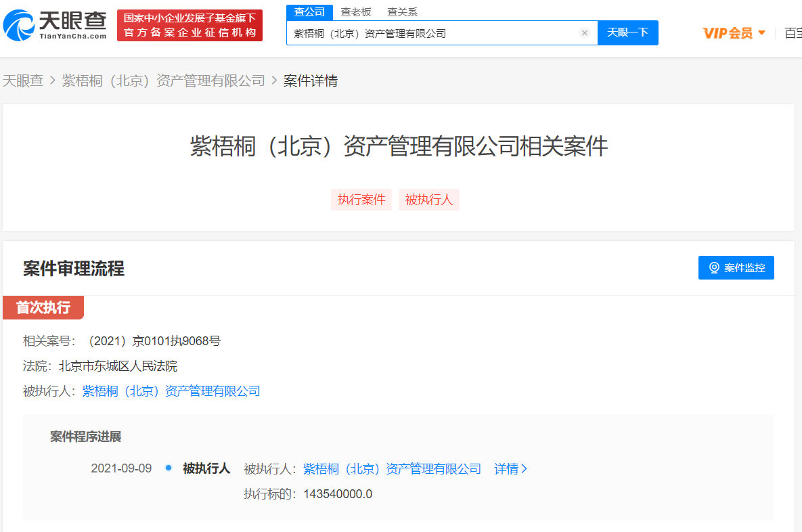Open 案件监控 case monitoring
Image resolution: width=802 pixels, height=532 pixels.
(x=736, y=268)
